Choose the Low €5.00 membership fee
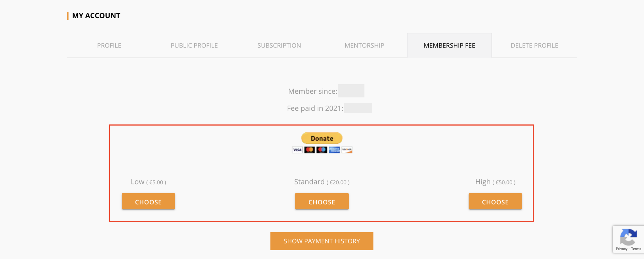This screenshot has width=644, height=259. tap(148, 201)
